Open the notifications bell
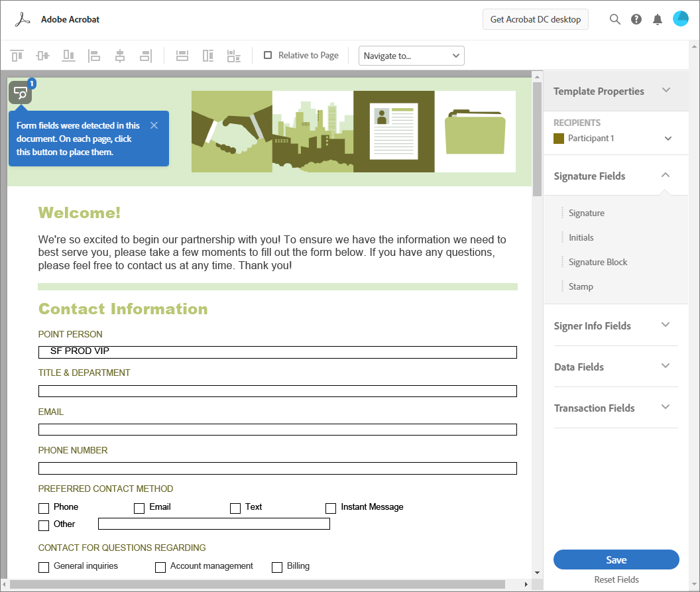Viewport: 700px width, 592px height. (657, 19)
